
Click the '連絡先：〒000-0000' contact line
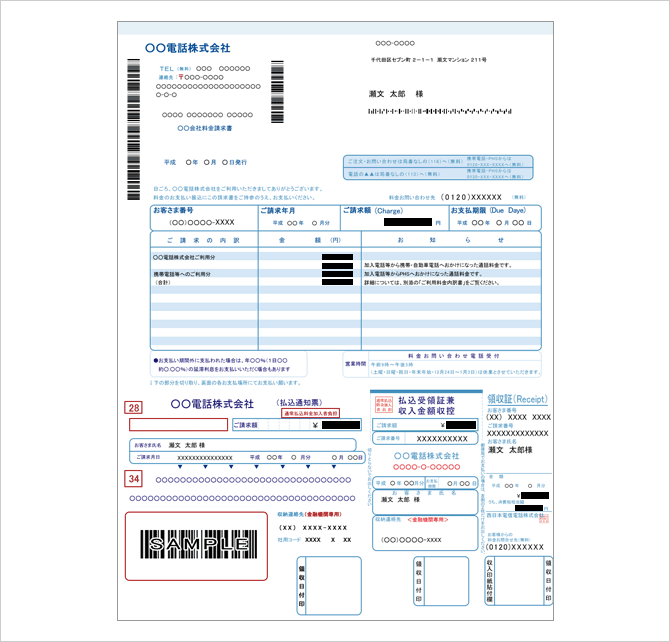point(191,77)
